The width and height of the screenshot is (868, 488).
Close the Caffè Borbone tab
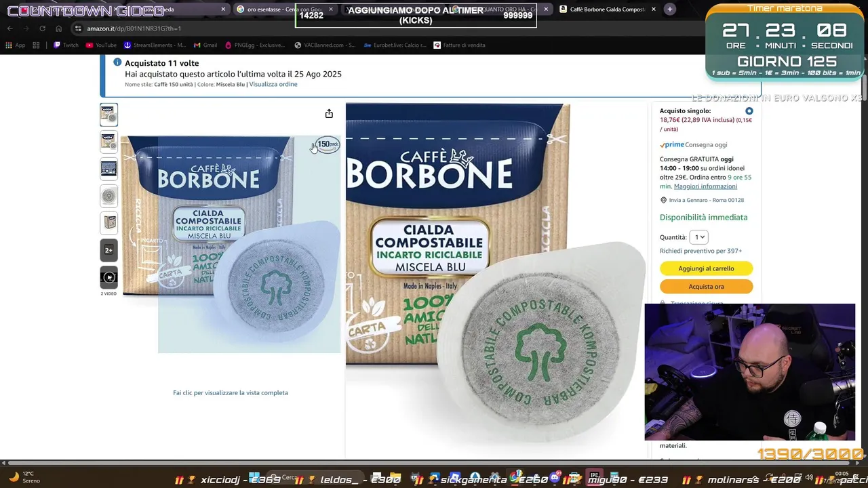coord(653,9)
